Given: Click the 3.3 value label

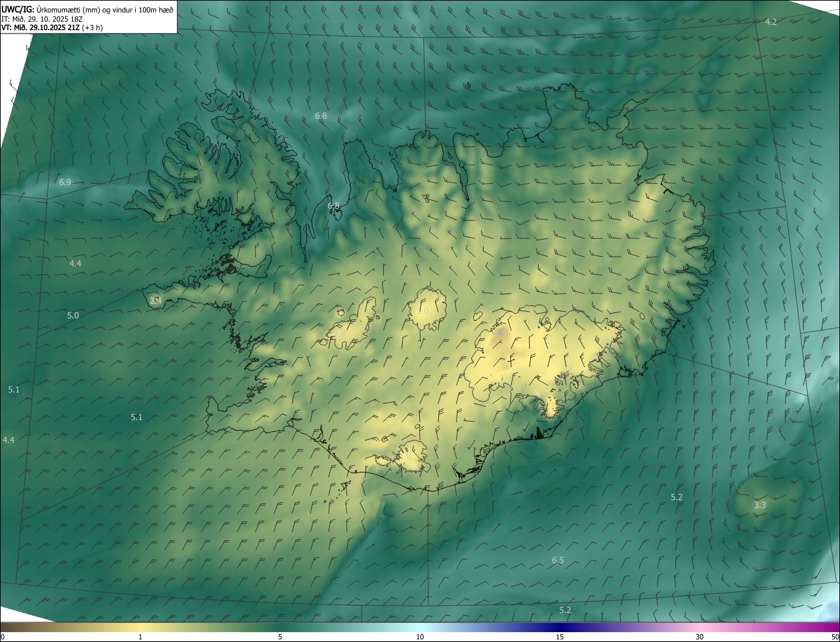Looking at the screenshot, I should pyautogui.click(x=759, y=505).
